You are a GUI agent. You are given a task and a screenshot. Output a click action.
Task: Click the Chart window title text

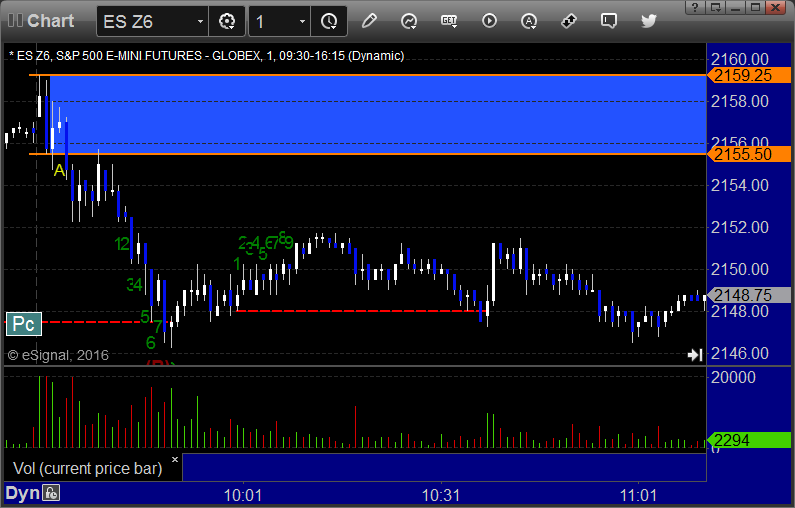(x=51, y=21)
